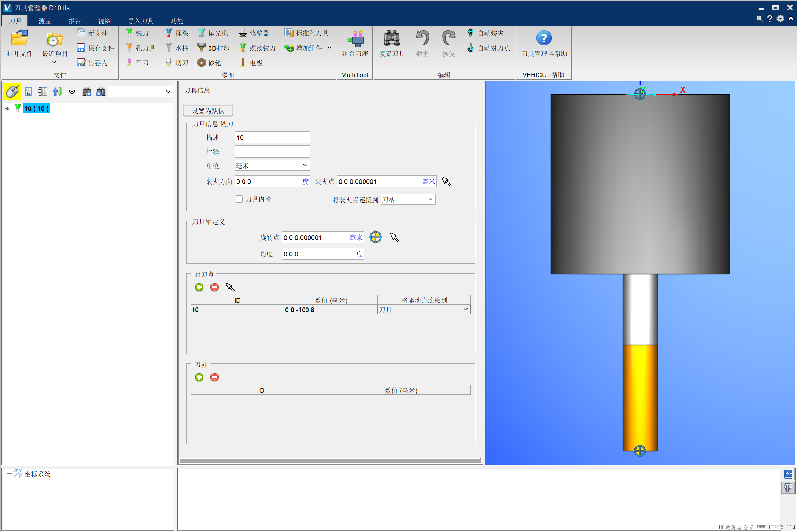Click the crosshair icon beside 旋转点 field
797x532 pixels.
click(x=375, y=237)
